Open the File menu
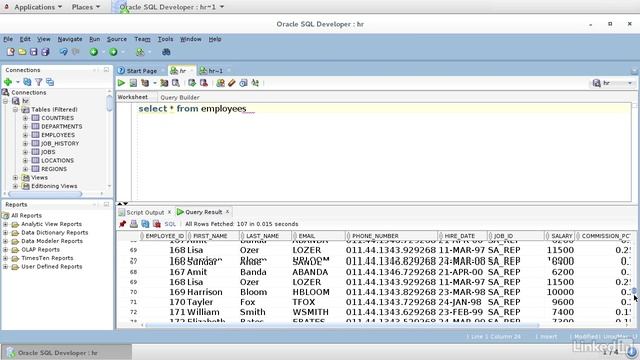 pos(8,39)
